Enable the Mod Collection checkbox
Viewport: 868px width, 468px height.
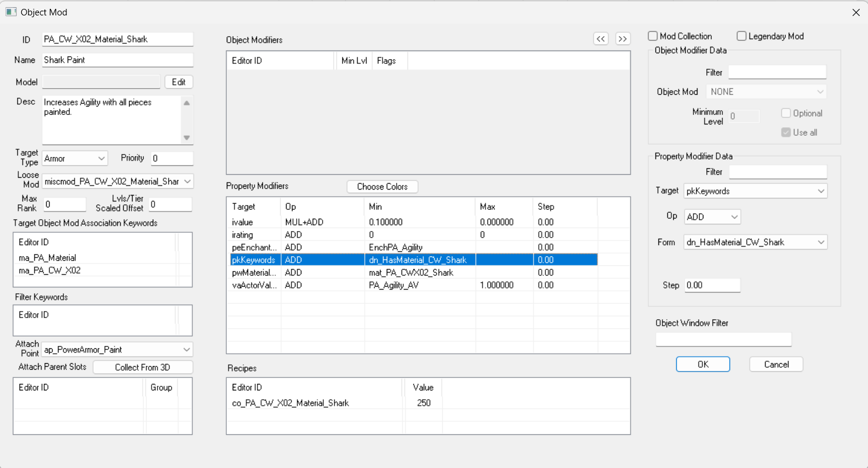653,36
